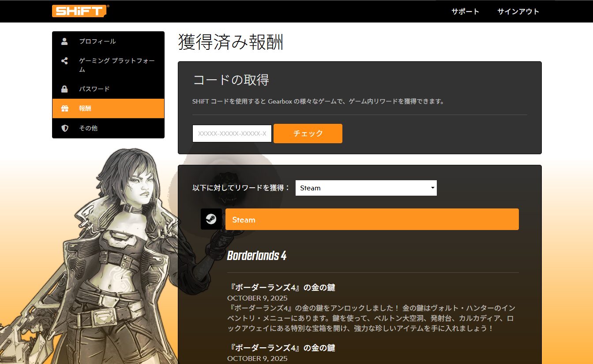Click the padlock icon beside パスワード
This screenshot has height=364, width=593.
pos(64,89)
